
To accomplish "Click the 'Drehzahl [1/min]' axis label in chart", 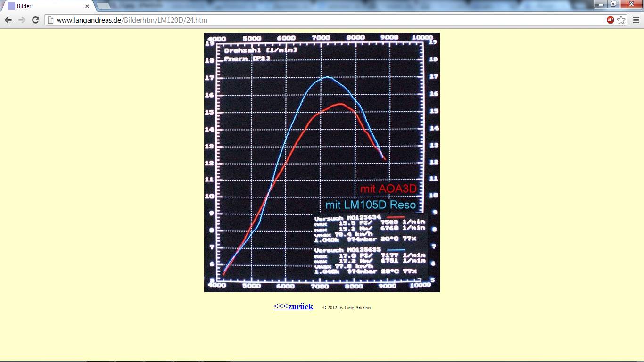I will (x=260, y=50).
